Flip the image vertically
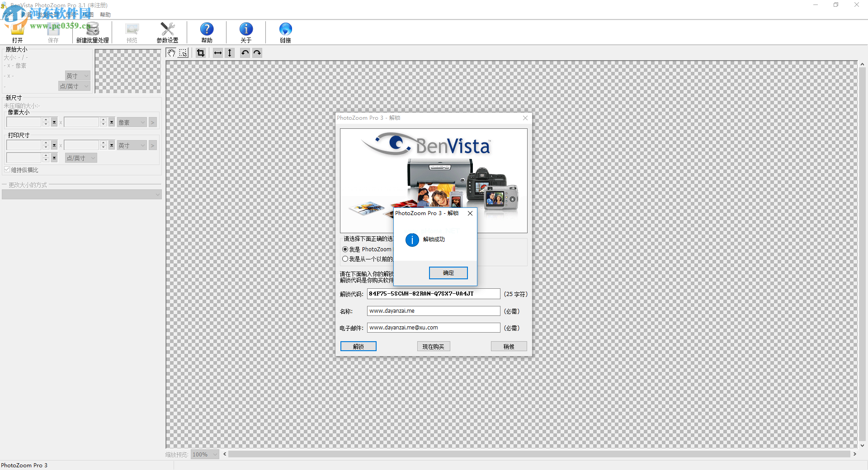The width and height of the screenshot is (868, 470). click(230, 53)
